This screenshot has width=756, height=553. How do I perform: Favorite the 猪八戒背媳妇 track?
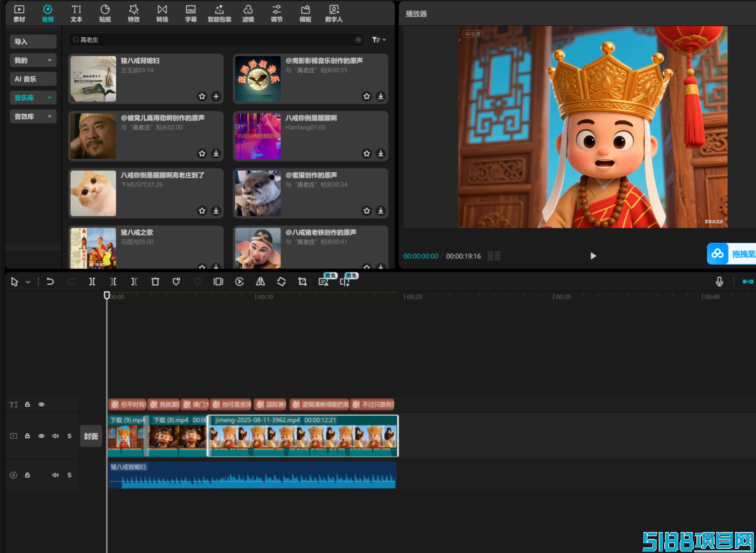202,97
